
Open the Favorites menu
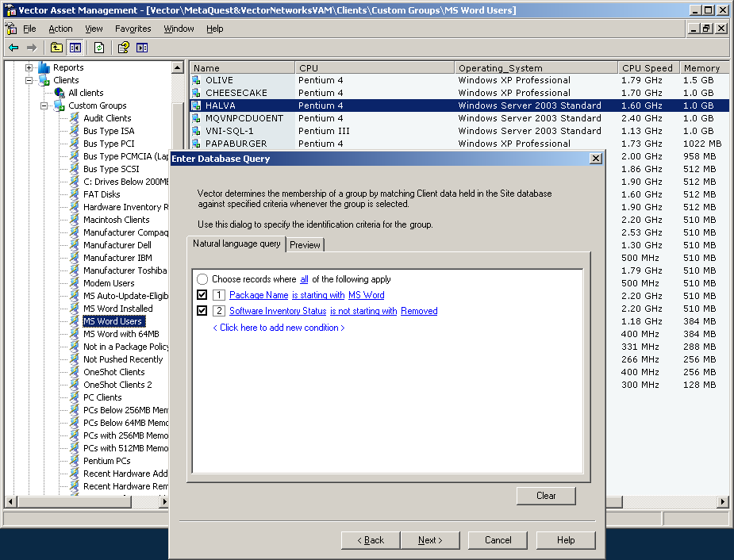coord(133,29)
